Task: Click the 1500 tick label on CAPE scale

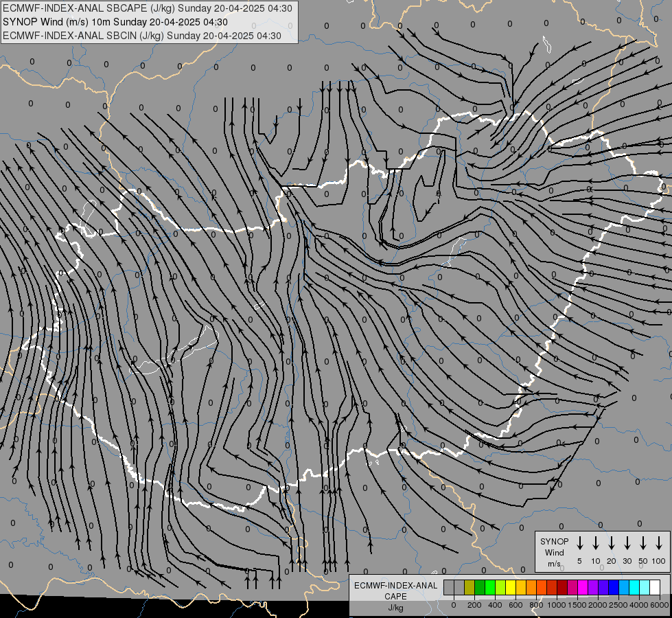Action: coord(577,605)
